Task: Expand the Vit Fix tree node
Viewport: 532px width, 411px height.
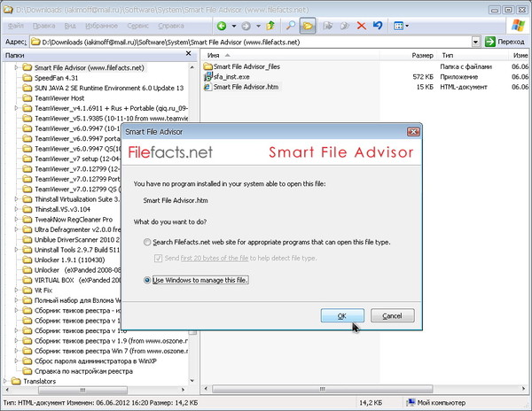Action: [16, 290]
